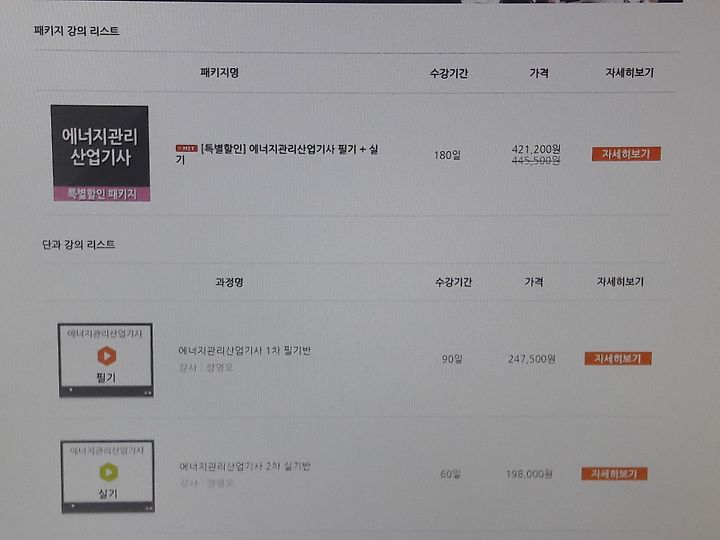
Task: Click 자세히보기 for 1차 필기반
Action: (x=618, y=358)
